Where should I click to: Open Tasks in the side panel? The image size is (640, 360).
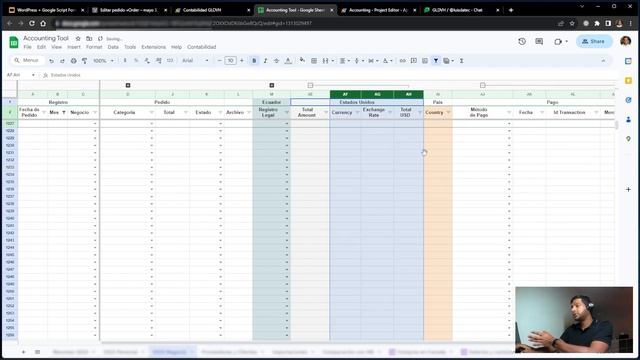point(628,100)
